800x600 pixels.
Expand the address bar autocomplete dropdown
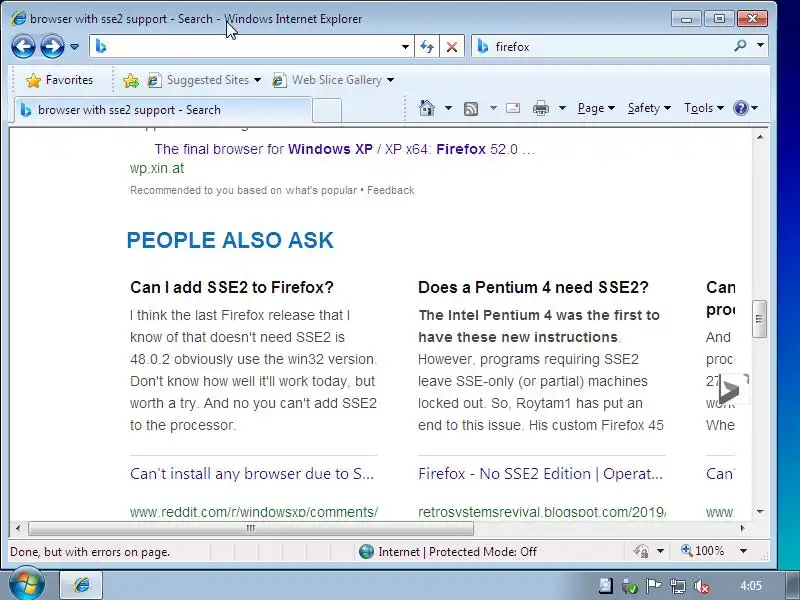click(x=405, y=47)
